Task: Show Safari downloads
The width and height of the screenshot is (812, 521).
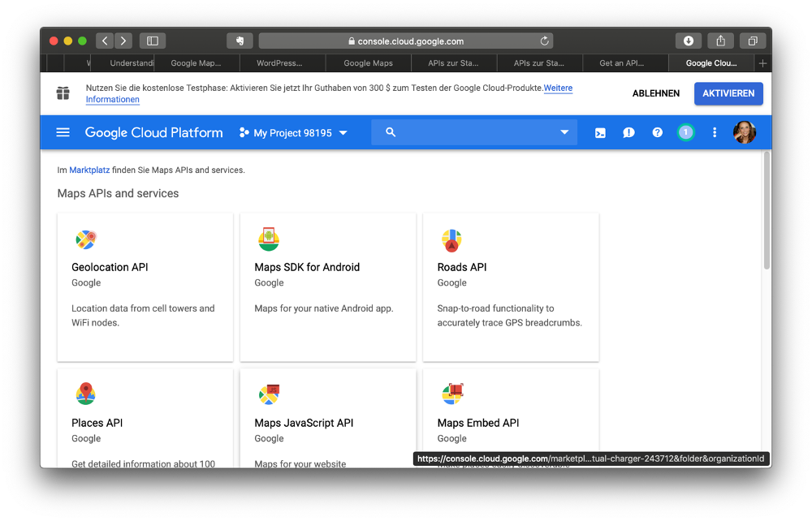Action: [689, 41]
